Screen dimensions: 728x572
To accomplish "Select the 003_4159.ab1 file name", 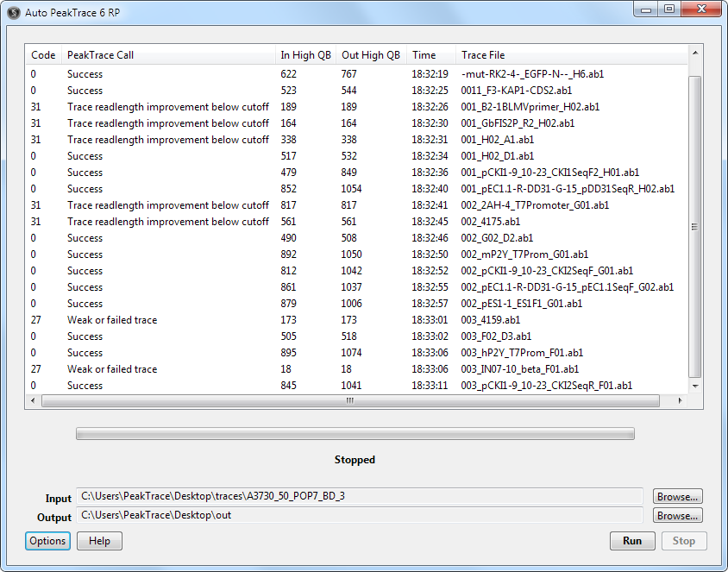I will 490,320.
